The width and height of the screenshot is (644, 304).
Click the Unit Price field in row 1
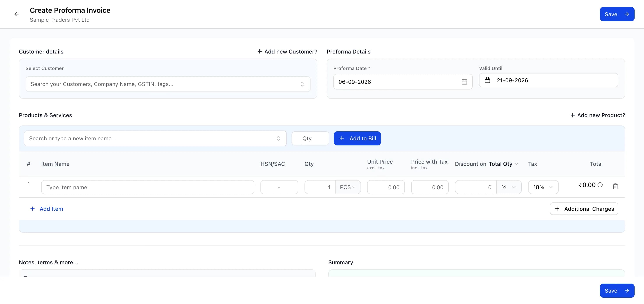coord(386,187)
